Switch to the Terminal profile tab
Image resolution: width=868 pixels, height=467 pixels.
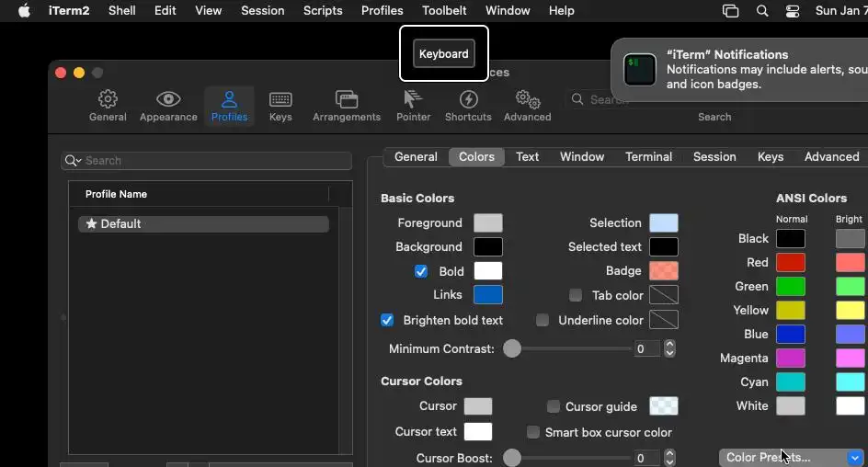click(x=649, y=156)
